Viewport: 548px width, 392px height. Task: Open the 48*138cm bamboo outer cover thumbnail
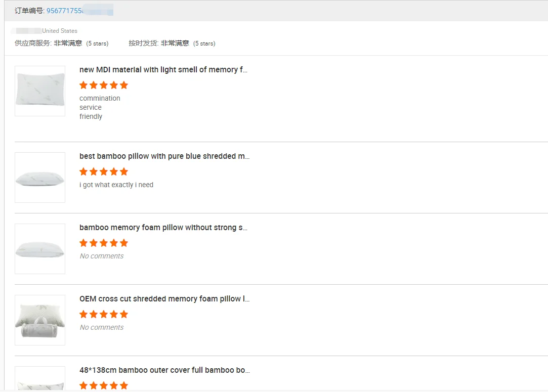point(40,380)
